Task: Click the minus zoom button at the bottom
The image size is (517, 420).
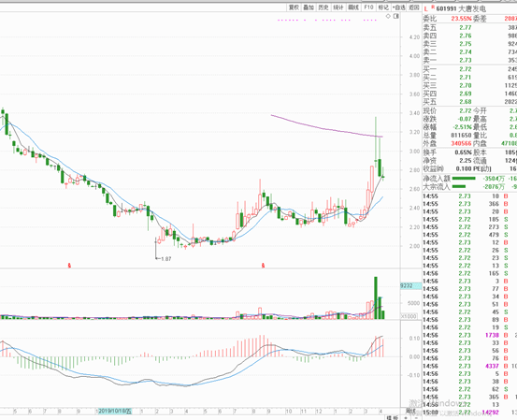Action: coord(415,418)
